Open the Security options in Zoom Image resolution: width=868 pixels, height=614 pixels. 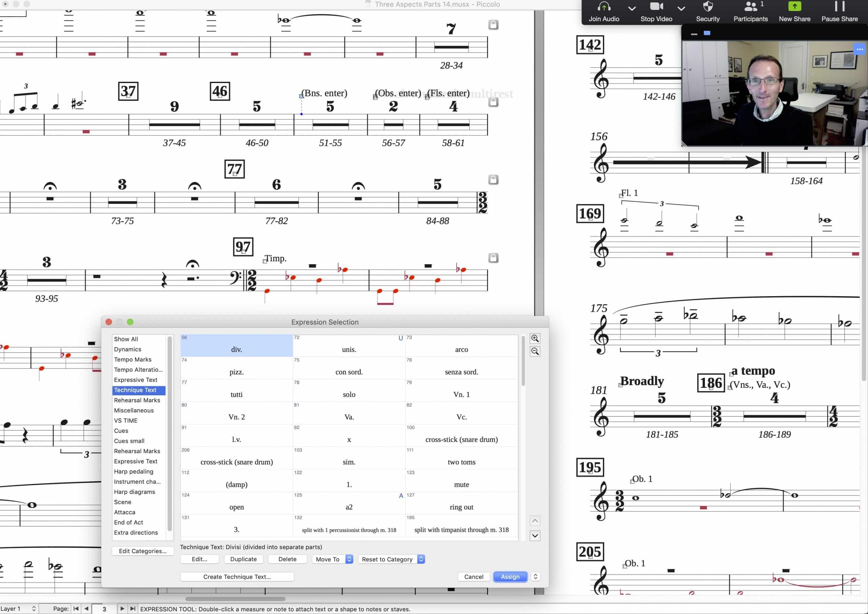click(x=707, y=11)
